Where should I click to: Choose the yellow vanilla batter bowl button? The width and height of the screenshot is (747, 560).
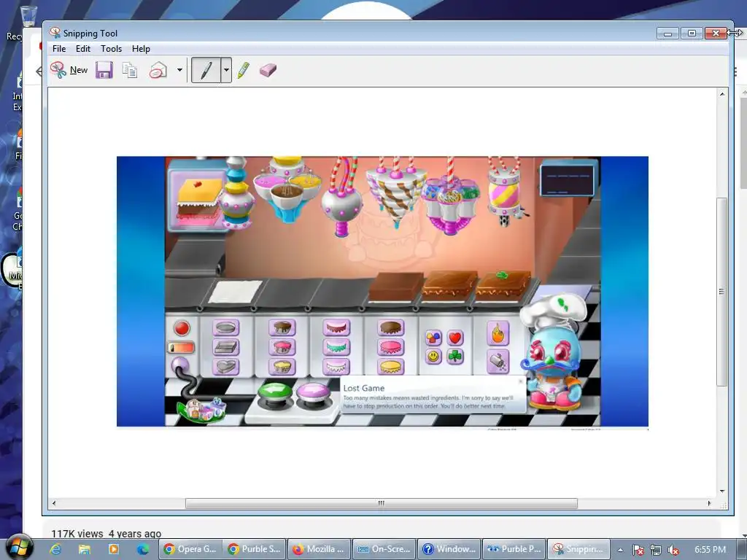tap(282, 367)
